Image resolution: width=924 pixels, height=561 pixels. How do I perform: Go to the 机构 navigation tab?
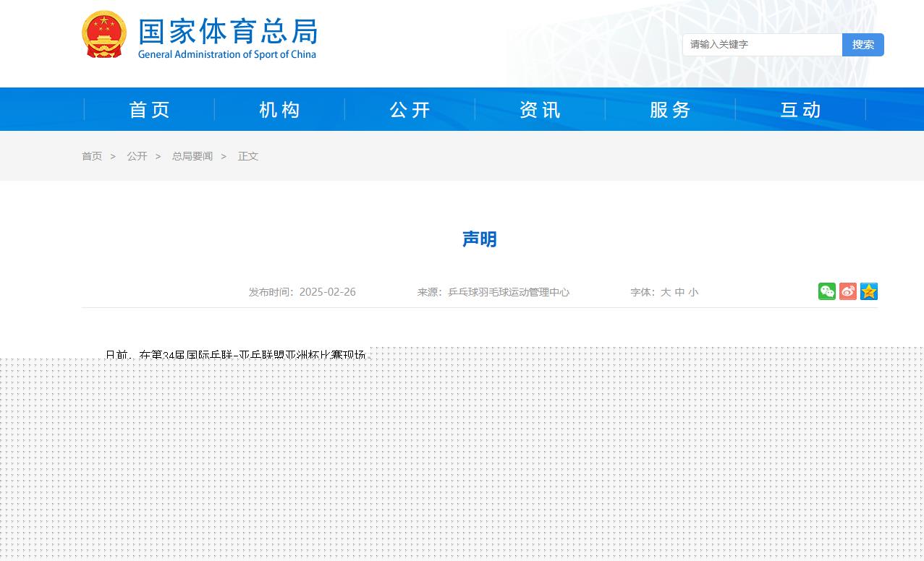[x=280, y=110]
